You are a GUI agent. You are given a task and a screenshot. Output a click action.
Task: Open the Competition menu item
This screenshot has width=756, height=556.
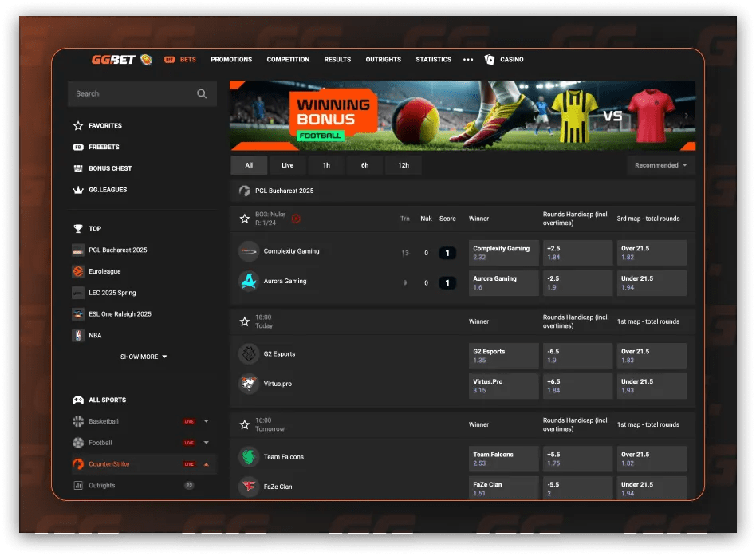click(288, 60)
